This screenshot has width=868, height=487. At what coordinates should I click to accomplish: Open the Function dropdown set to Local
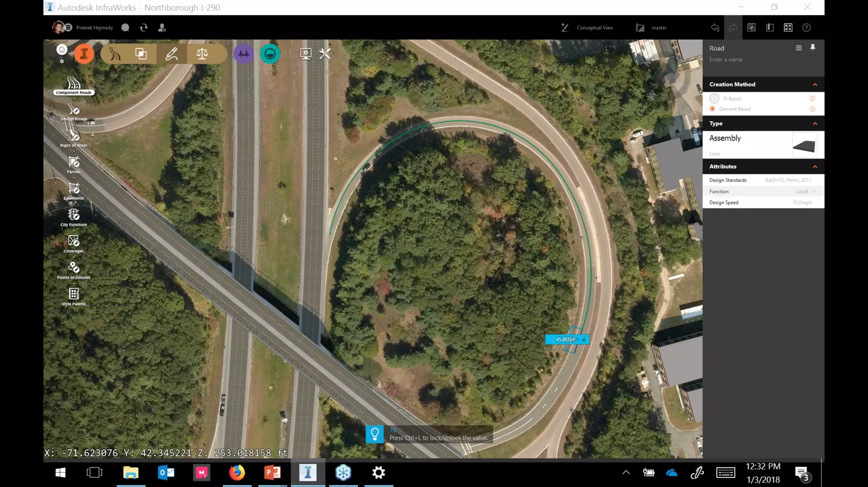click(x=806, y=191)
